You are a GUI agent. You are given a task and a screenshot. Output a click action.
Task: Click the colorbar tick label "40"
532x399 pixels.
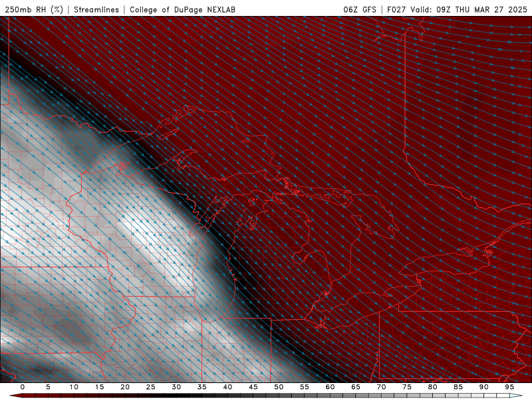click(227, 387)
